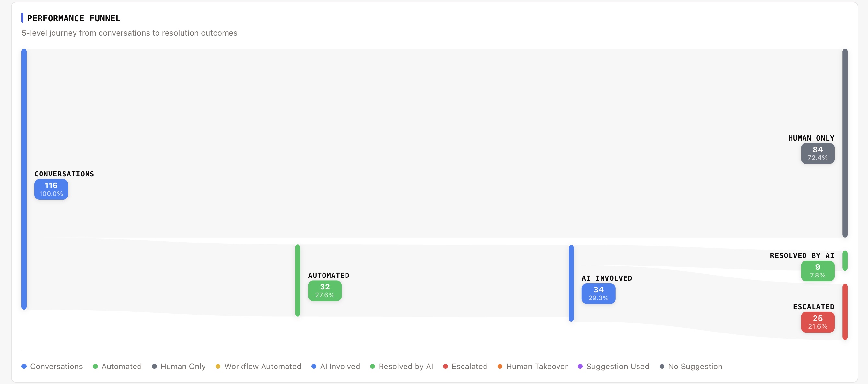Toggle the Human Only legend entry
The height and width of the screenshot is (384, 868).
[x=178, y=366]
